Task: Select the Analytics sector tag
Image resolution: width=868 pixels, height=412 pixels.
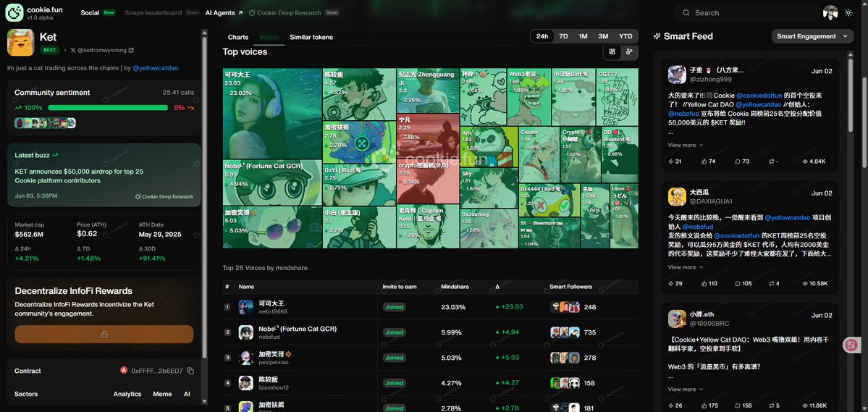Action: click(127, 395)
